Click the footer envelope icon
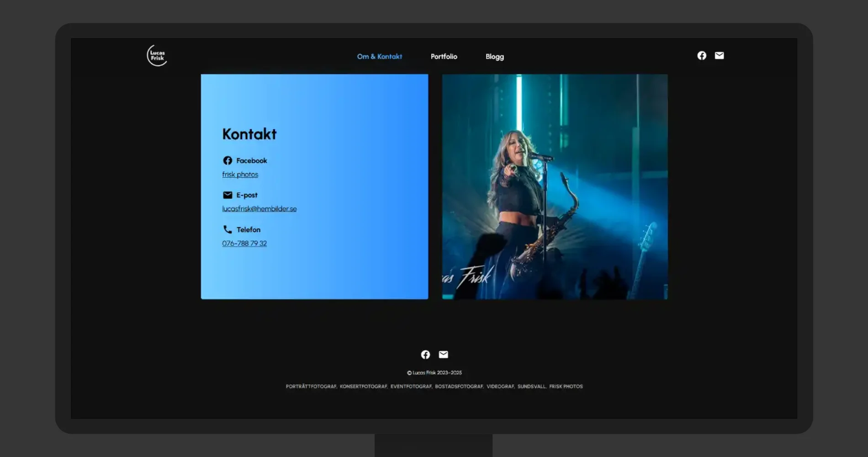 (443, 355)
